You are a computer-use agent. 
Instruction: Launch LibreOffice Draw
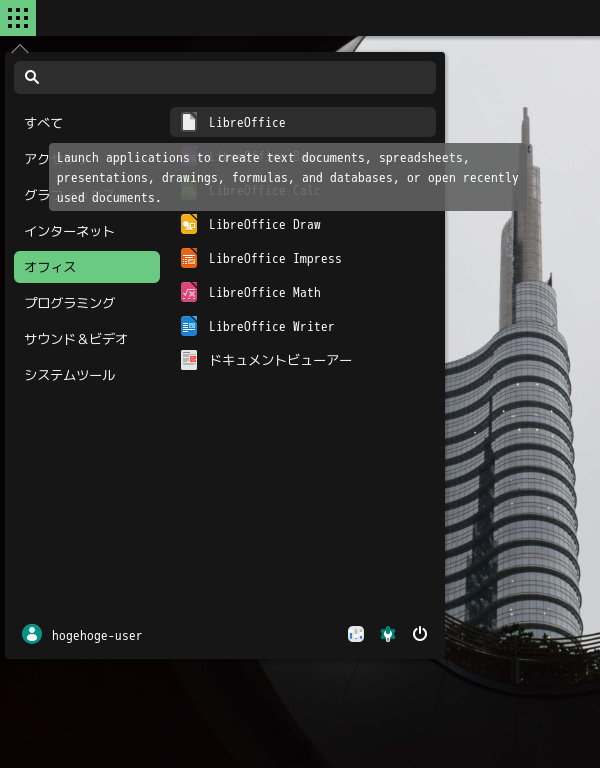[x=303, y=224]
